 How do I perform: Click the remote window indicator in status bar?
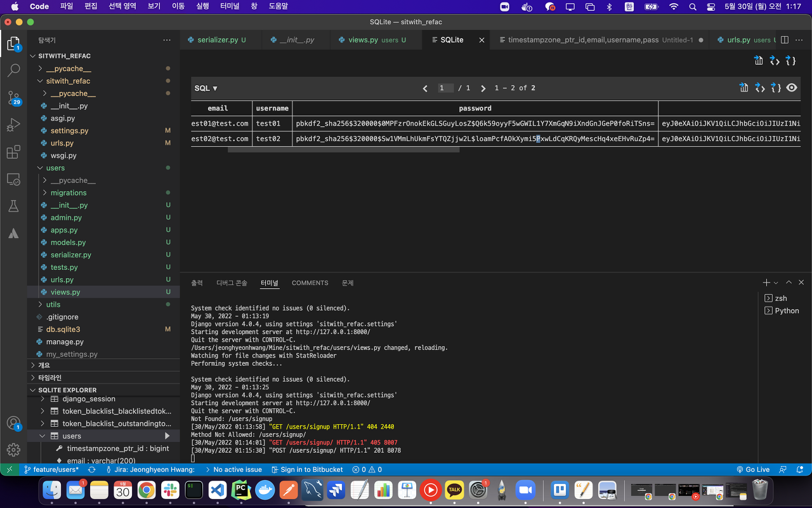9,469
